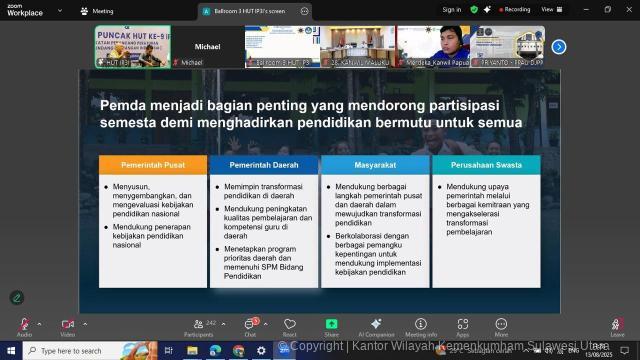Switch to the Meeting tab
This screenshot has height=360, width=640.
tap(97, 11)
